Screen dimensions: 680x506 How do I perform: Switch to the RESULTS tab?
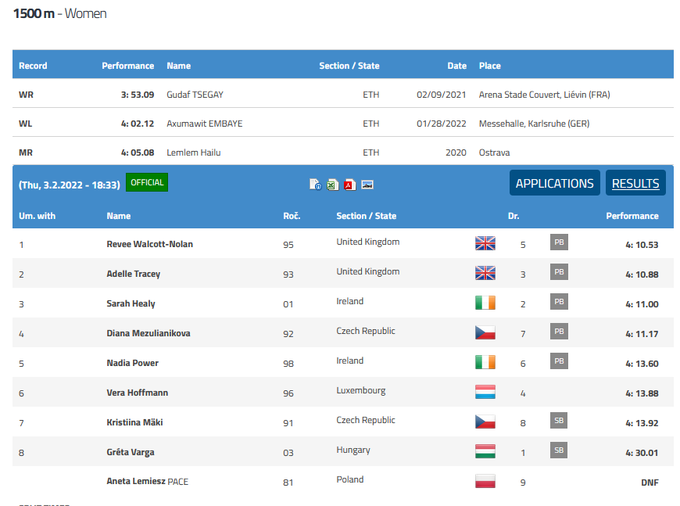tap(635, 183)
